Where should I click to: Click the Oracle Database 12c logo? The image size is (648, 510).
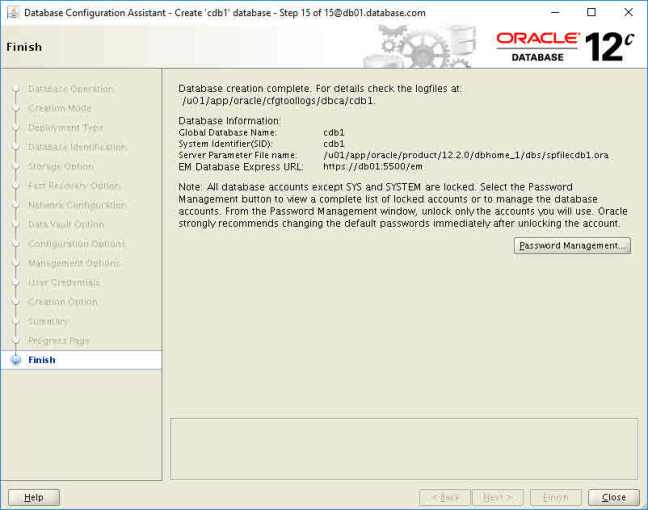(564, 45)
